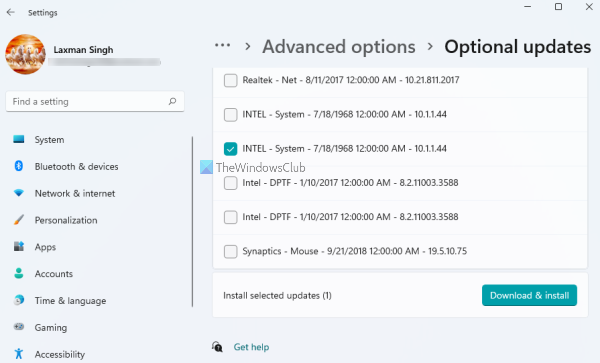Click the search magnifier icon
Viewport: 600px width, 363px height.
click(x=173, y=101)
